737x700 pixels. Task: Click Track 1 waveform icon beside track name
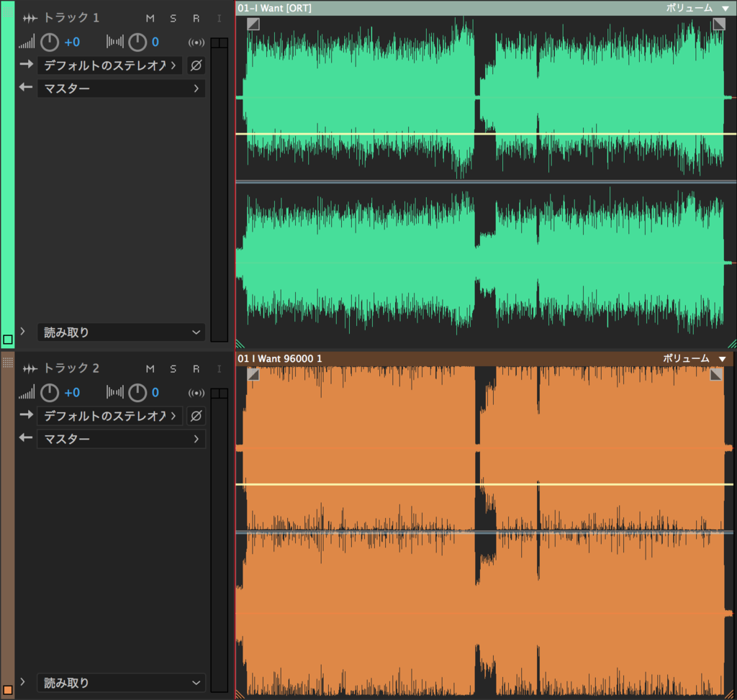click(x=30, y=18)
